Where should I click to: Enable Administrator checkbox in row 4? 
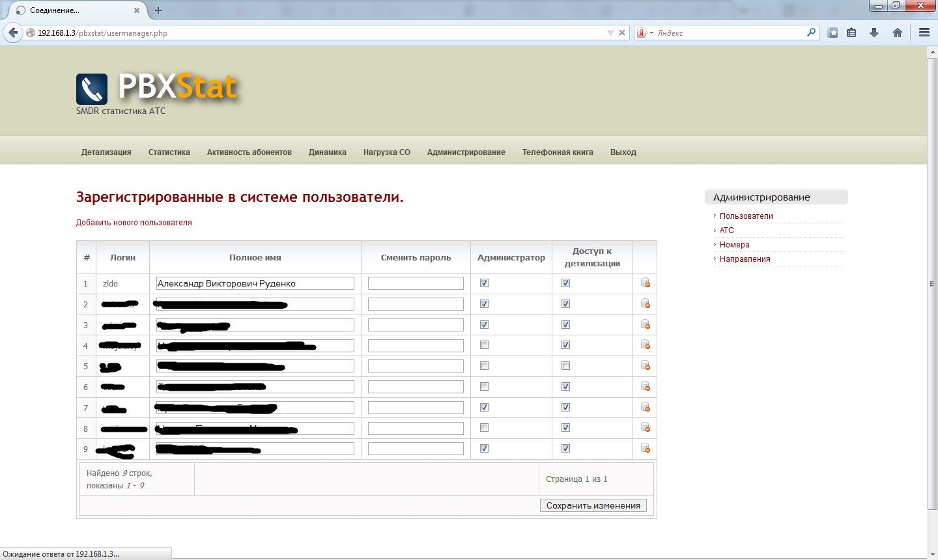(x=484, y=344)
